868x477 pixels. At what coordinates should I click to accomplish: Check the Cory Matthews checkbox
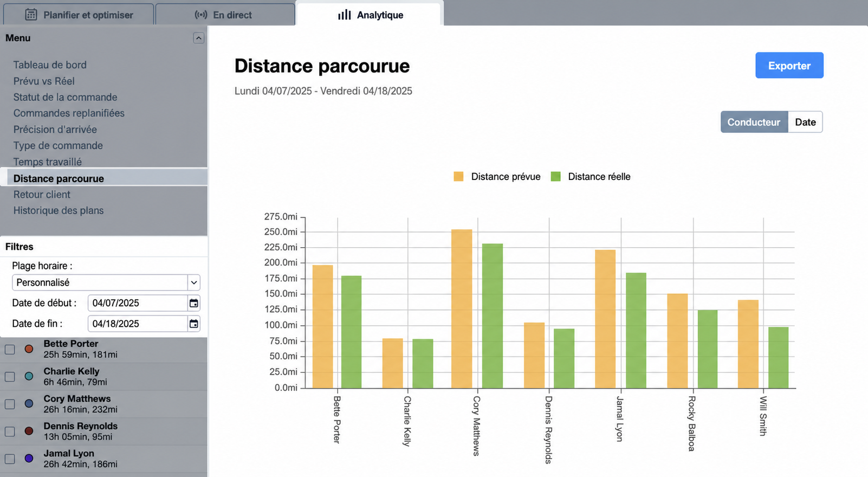click(10, 404)
